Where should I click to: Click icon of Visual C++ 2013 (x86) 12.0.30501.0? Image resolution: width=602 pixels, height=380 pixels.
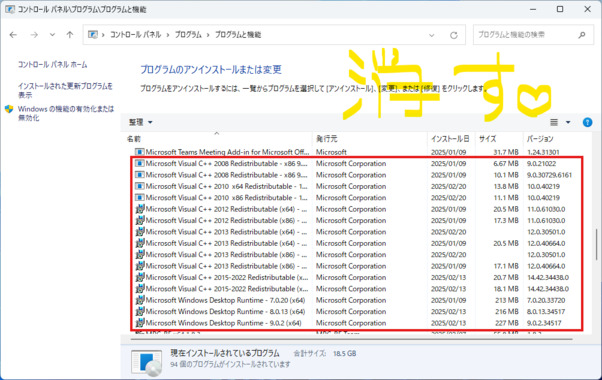pos(140,254)
